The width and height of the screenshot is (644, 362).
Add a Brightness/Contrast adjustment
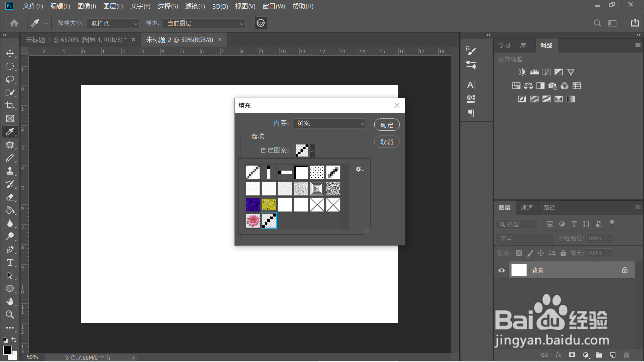(522, 72)
